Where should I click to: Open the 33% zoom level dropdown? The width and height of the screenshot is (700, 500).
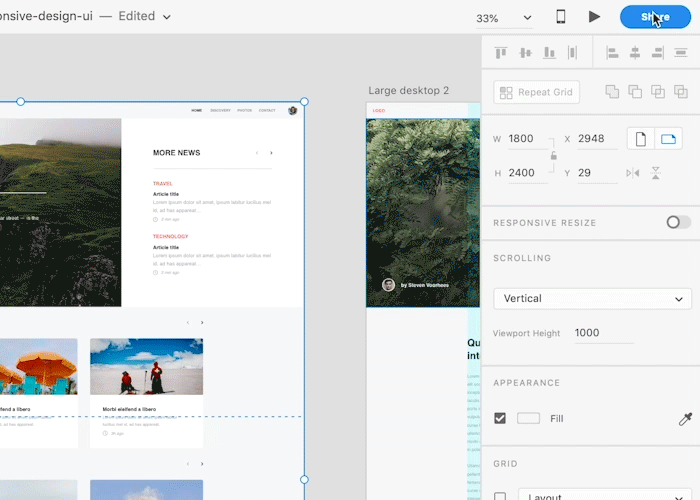pyautogui.click(x=504, y=18)
